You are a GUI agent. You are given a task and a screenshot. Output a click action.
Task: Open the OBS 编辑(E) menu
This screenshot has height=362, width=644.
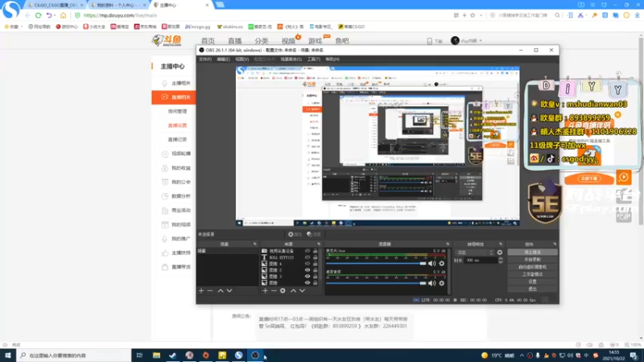[x=223, y=59]
